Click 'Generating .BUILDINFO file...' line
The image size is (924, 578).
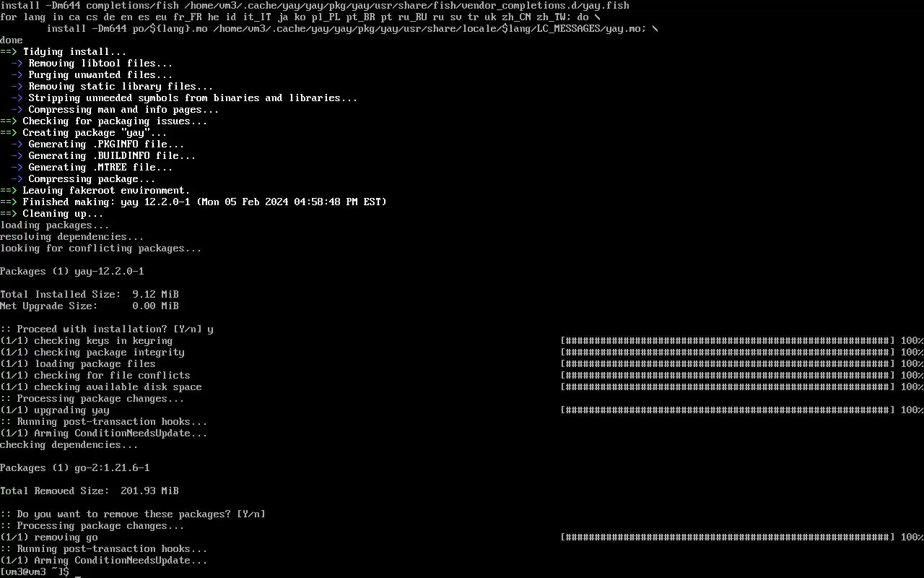click(103, 156)
